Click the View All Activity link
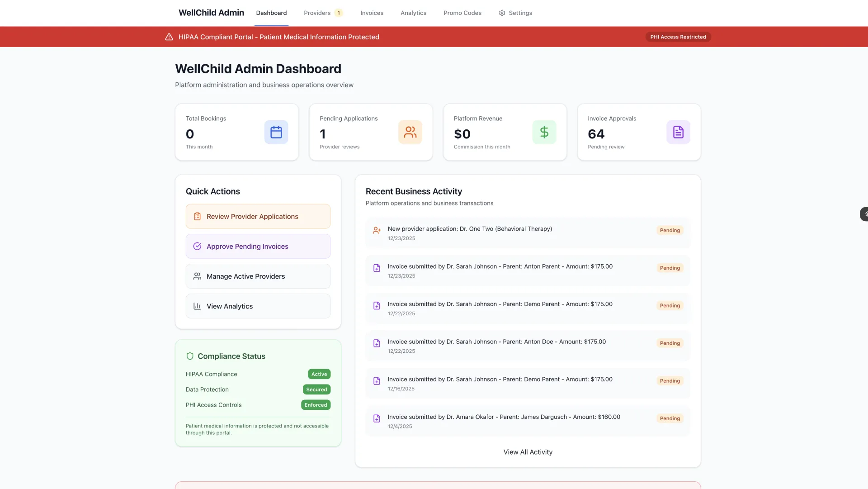This screenshot has width=868, height=489. [528, 452]
